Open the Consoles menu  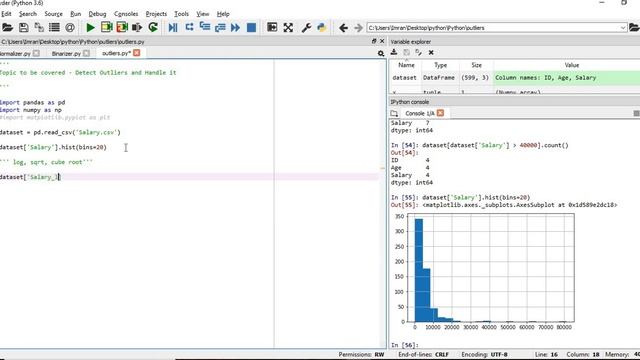tap(126, 14)
